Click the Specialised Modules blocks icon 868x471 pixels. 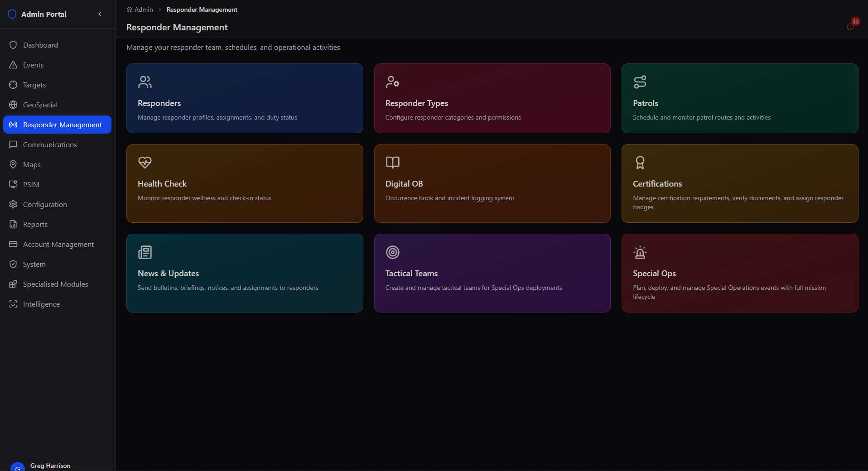coord(13,284)
